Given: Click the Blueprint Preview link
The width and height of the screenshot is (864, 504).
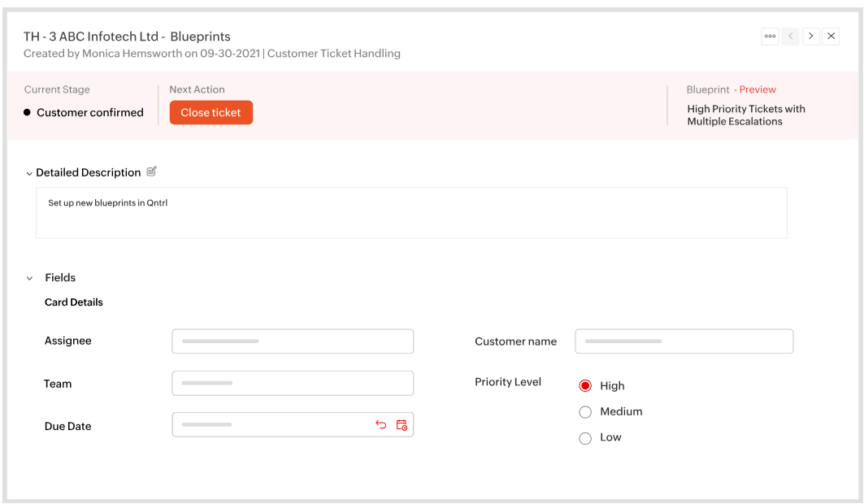Looking at the screenshot, I should (757, 89).
